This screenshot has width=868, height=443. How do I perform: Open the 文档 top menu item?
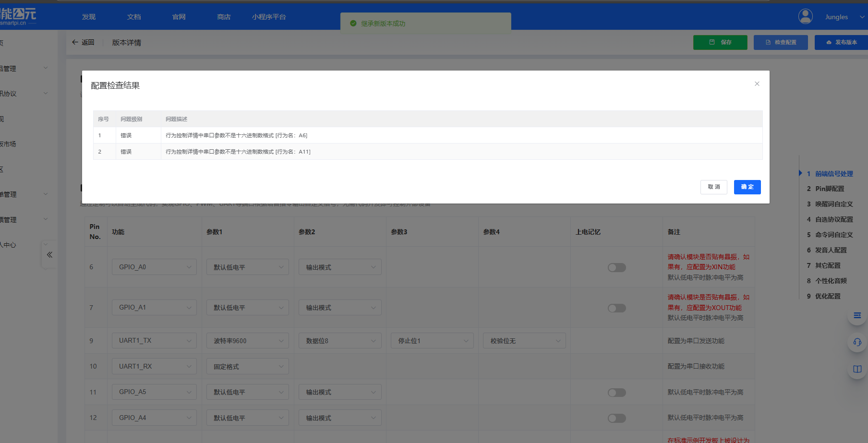(x=134, y=17)
